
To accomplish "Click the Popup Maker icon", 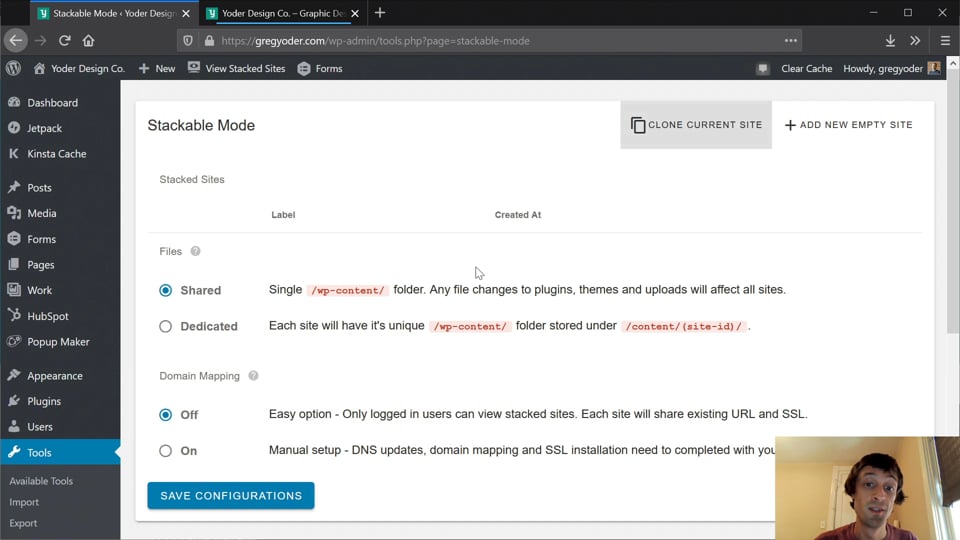I will pos(14,342).
